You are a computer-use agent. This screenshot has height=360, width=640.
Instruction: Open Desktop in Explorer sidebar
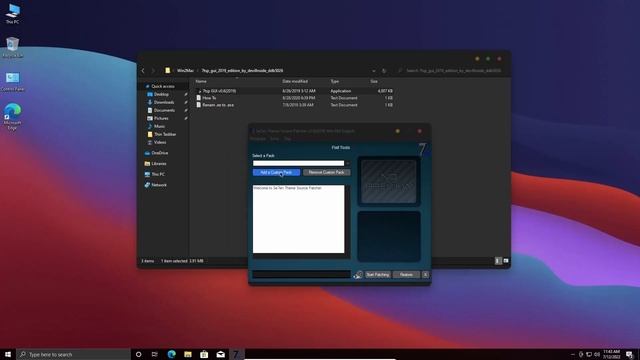click(x=161, y=94)
